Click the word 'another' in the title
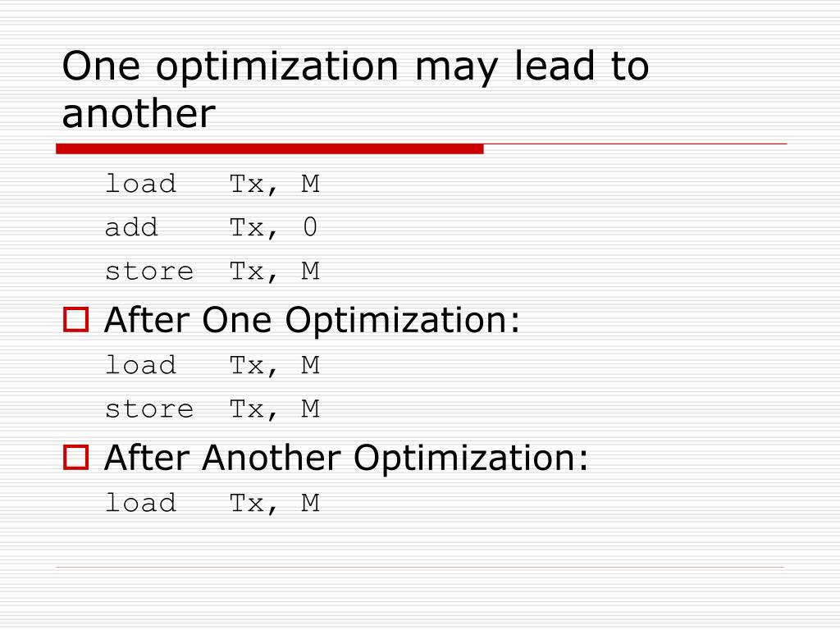Screen dimensions: 840x630 click(139, 114)
